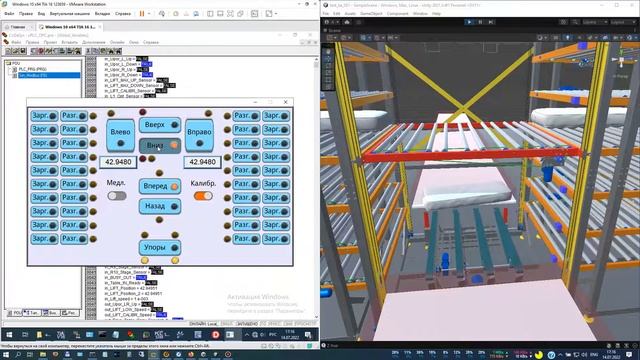Image resolution: width=640 pixels, height=360 pixels.
Task: Click search icon on host taskbar
Action: [18, 355]
